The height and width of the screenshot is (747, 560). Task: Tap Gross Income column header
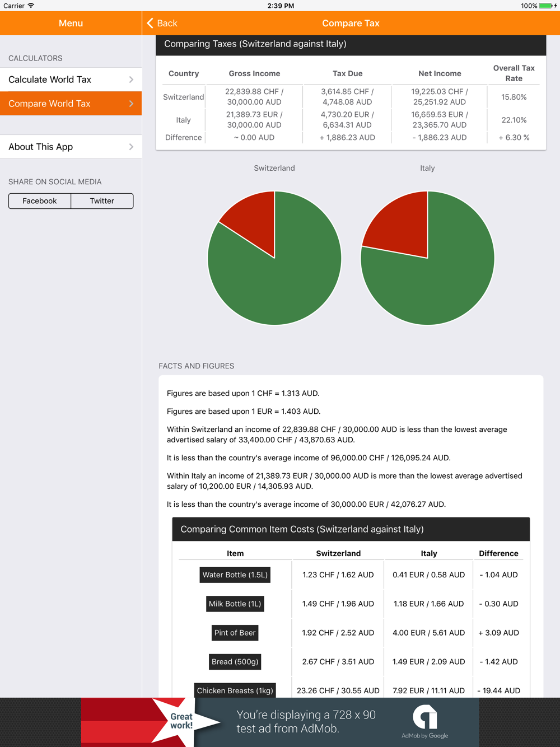coord(254,73)
